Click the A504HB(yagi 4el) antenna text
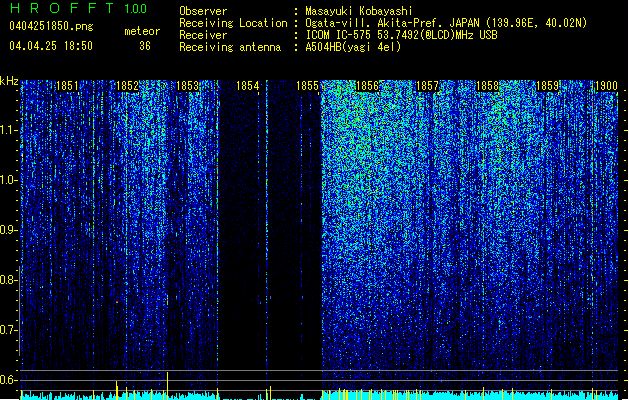Screen dimensions: 629x400 point(353,47)
